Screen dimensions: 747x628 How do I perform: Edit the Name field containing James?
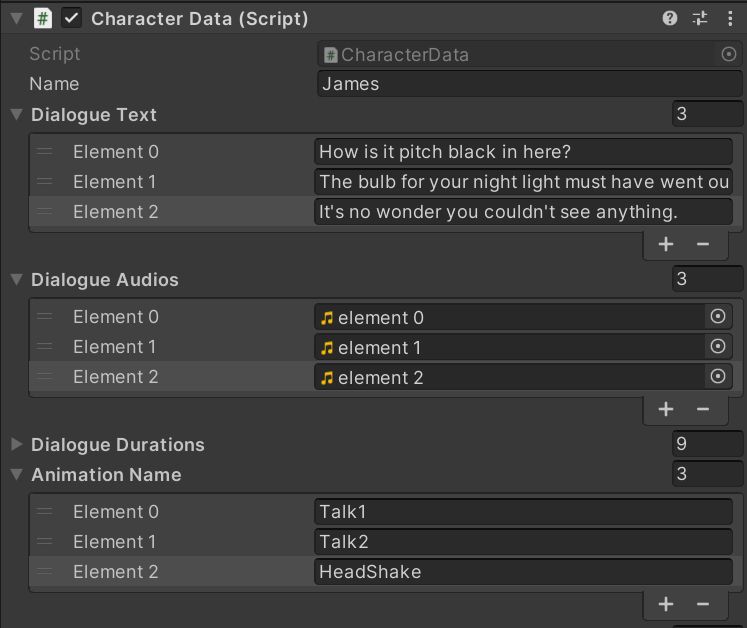point(530,84)
